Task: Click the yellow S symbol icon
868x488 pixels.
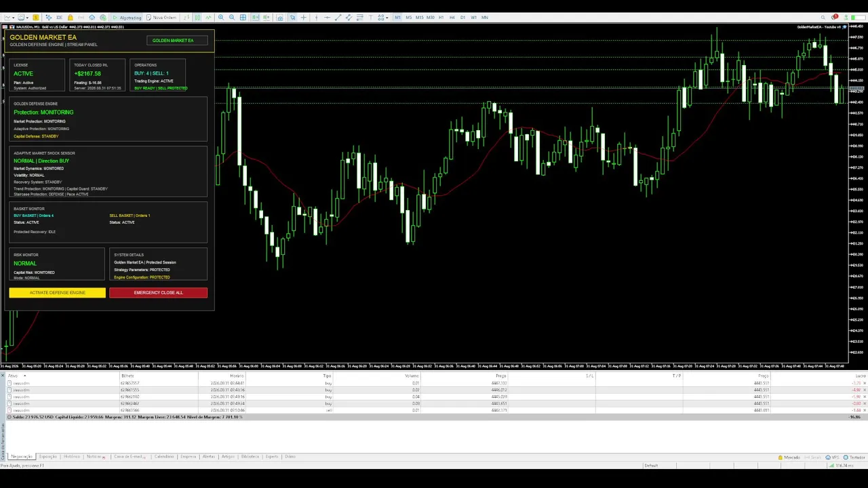Action: tap(36, 18)
